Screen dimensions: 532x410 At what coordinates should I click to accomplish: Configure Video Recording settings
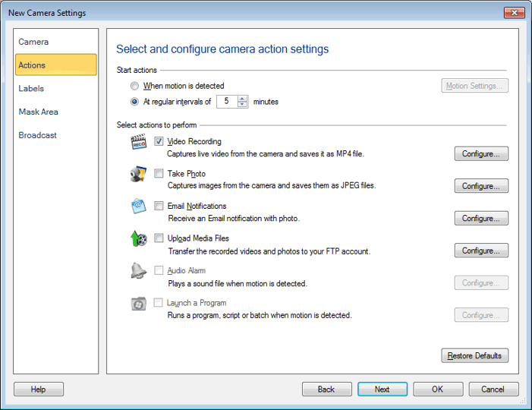481,154
